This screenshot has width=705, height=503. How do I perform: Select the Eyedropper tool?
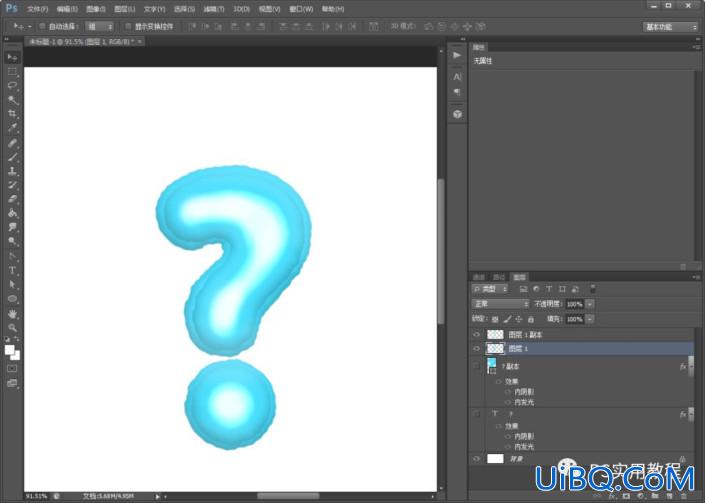(x=12, y=128)
